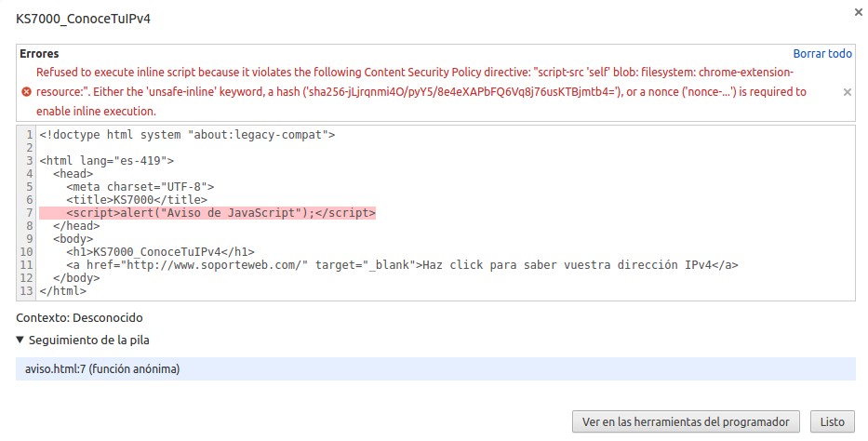Screen dimensions: 868x441
Task: Click the KS7000_ConoceTuIPv4 dialog title
Action: point(83,19)
